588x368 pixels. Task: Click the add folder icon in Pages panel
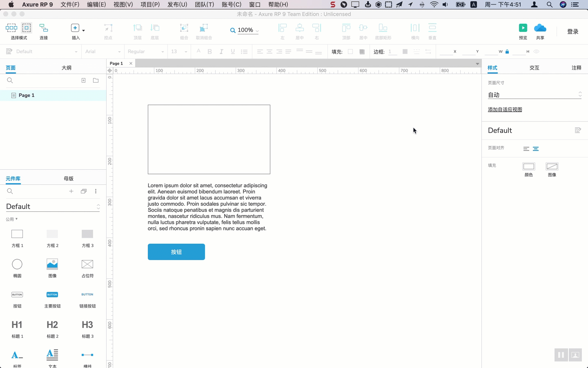[x=96, y=81]
